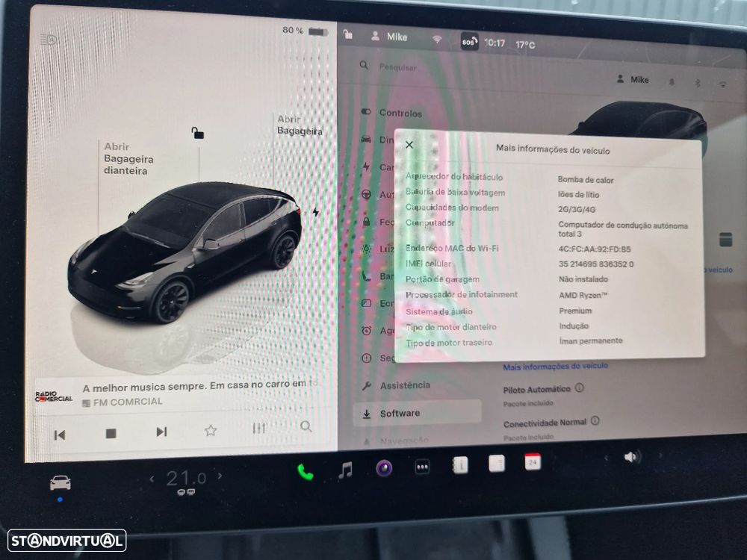Tap Mais informações do veículo link
The width and height of the screenshot is (747, 560).
coord(556,366)
